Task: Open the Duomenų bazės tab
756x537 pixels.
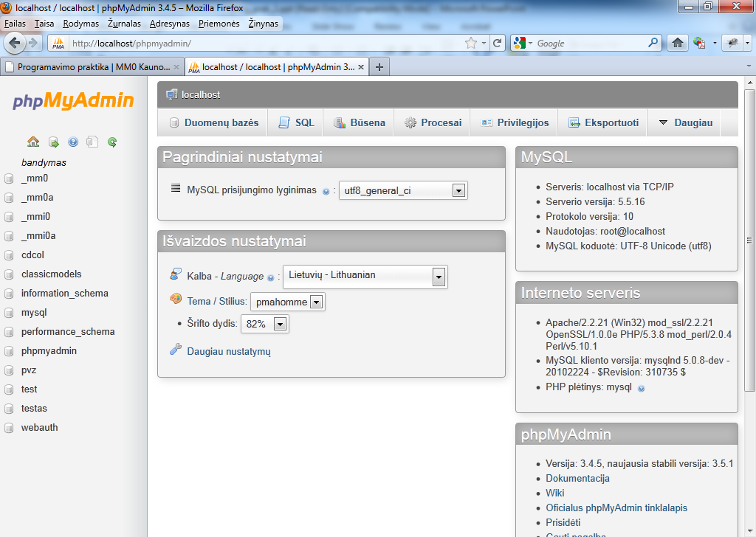Action: point(214,122)
